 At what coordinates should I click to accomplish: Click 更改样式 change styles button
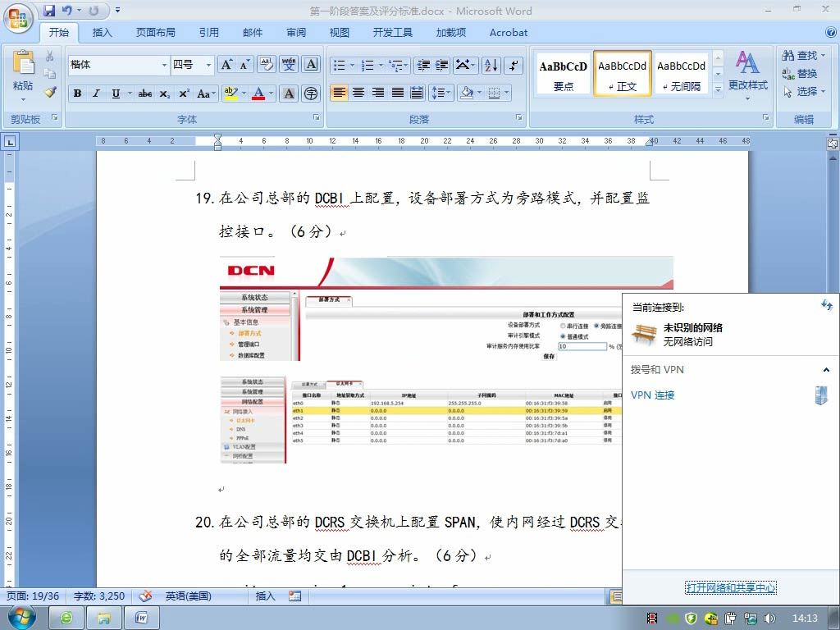(x=748, y=75)
